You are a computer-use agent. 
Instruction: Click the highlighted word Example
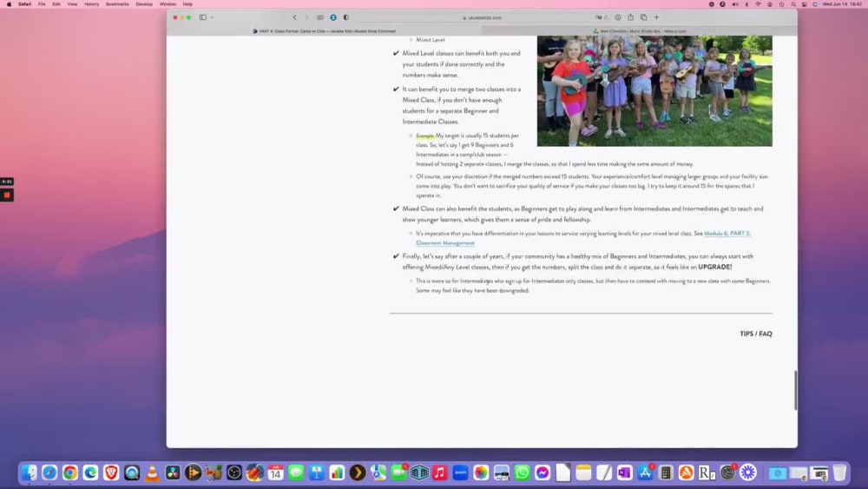point(425,135)
